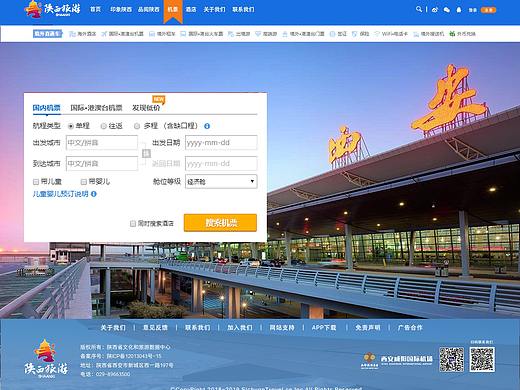520x390 pixels.
Task: Click the blue 我与直通车 sub-navigation label
Action: [x=47, y=34]
